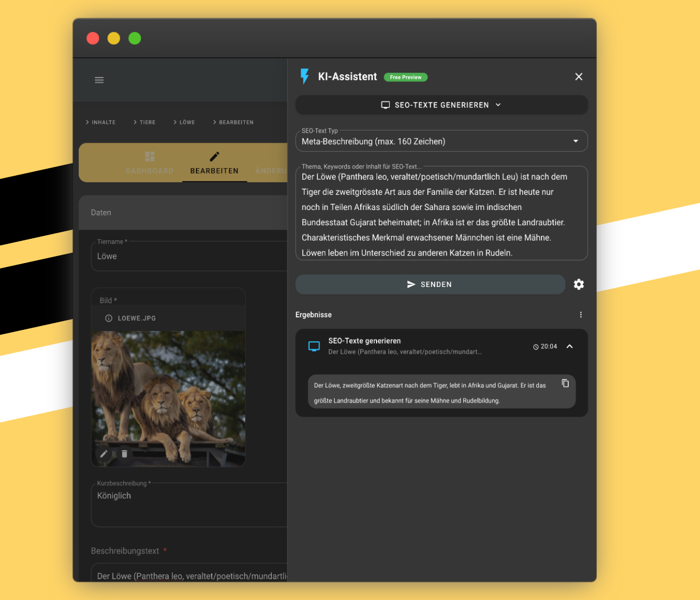Open the settings gear beside SENDEN
Image resolution: width=700 pixels, height=600 pixels.
click(578, 284)
